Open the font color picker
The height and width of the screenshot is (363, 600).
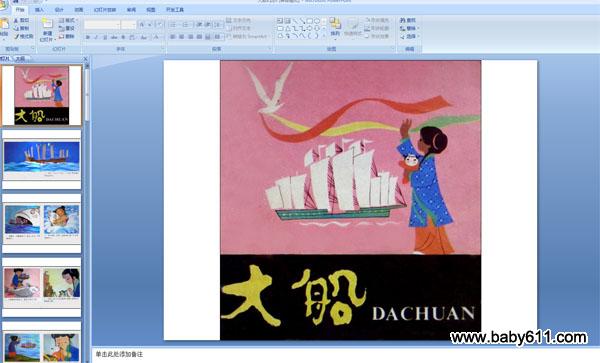point(157,37)
